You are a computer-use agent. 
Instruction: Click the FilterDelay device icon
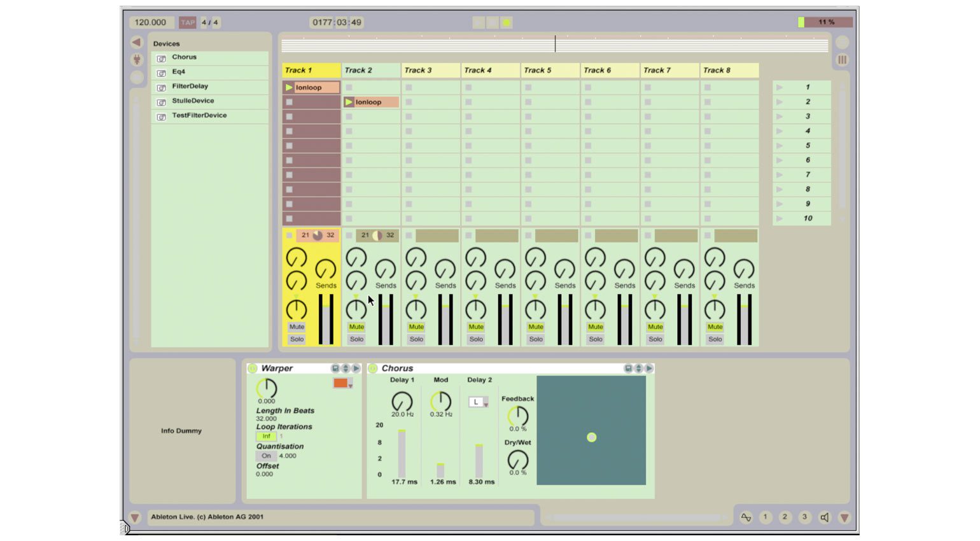coord(162,88)
